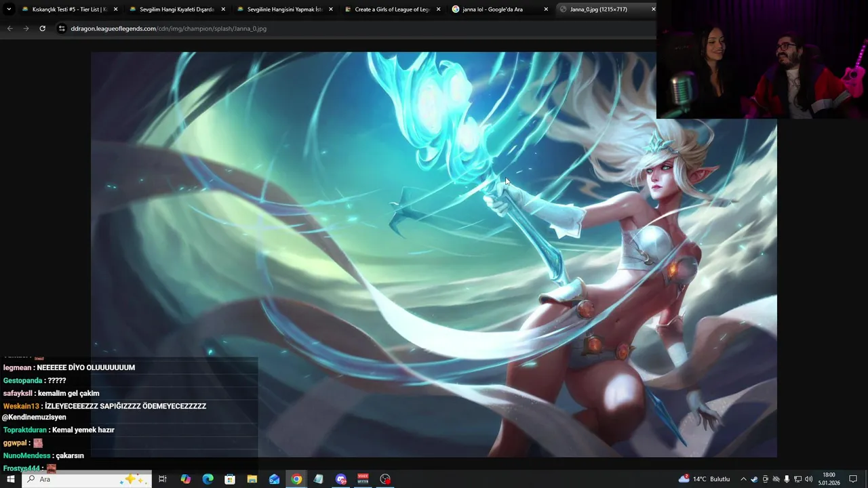Open the recording app taskbar icon
Image resolution: width=868 pixels, height=488 pixels.
(385, 479)
